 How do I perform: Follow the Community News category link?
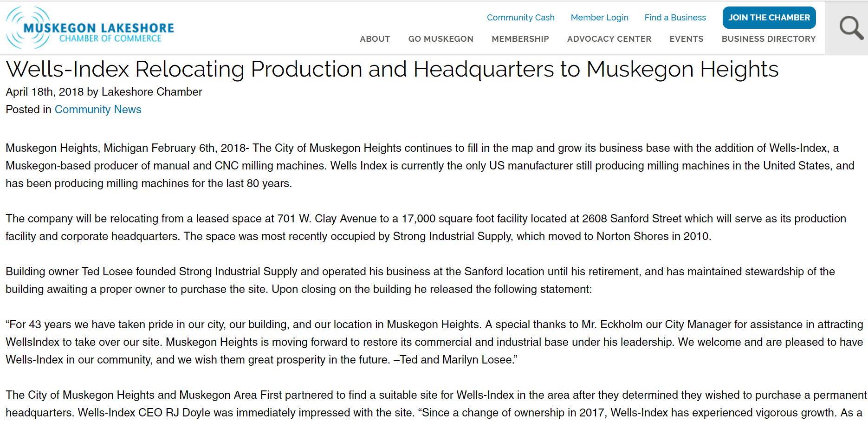98,110
